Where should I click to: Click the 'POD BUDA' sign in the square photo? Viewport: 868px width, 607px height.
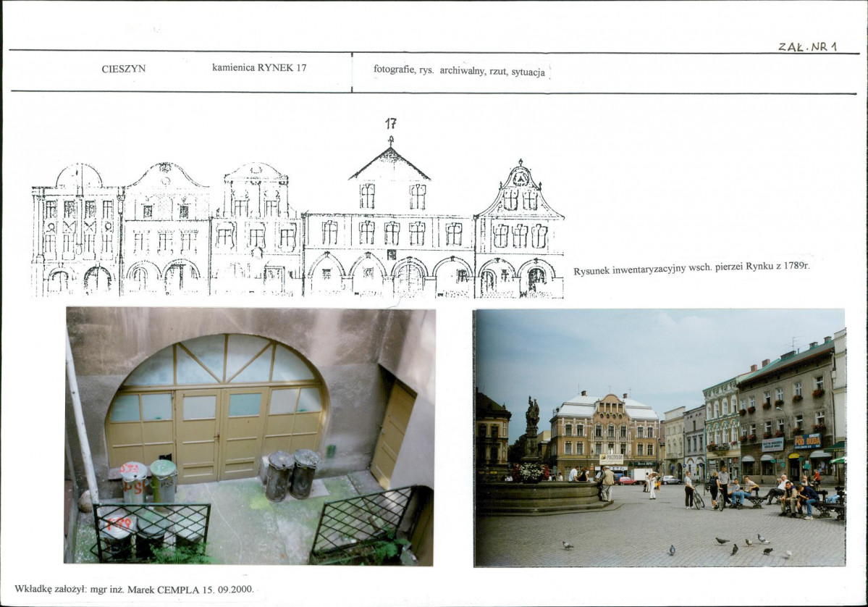point(808,441)
